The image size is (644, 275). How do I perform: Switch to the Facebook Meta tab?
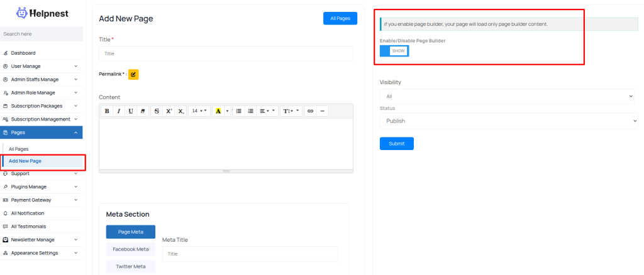[x=130, y=249]
